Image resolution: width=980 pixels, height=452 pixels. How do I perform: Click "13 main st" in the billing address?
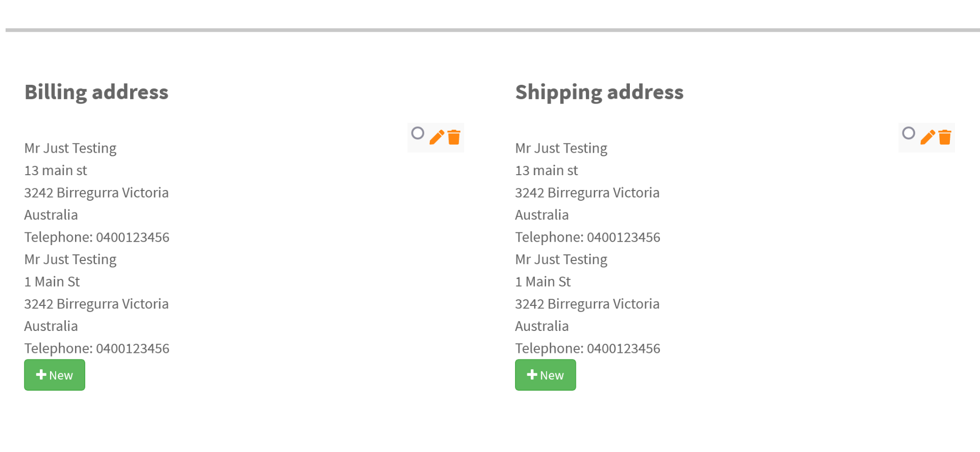tap(56, 171)
